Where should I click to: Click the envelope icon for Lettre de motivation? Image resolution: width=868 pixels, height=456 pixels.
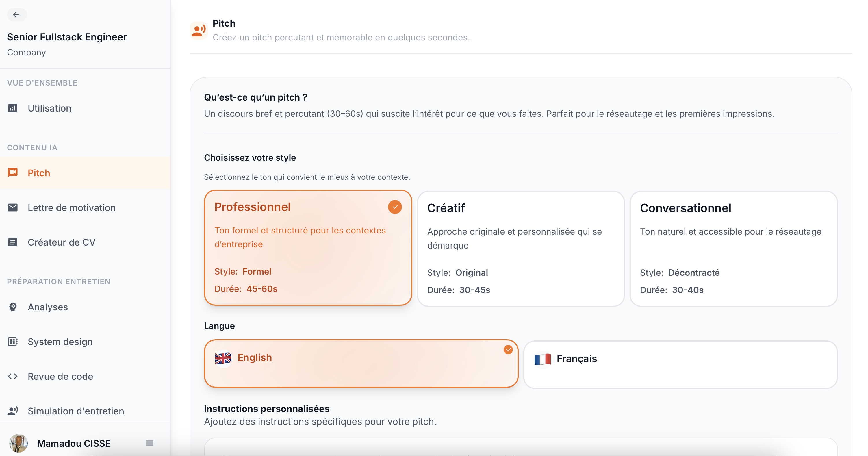click(13, 207)
